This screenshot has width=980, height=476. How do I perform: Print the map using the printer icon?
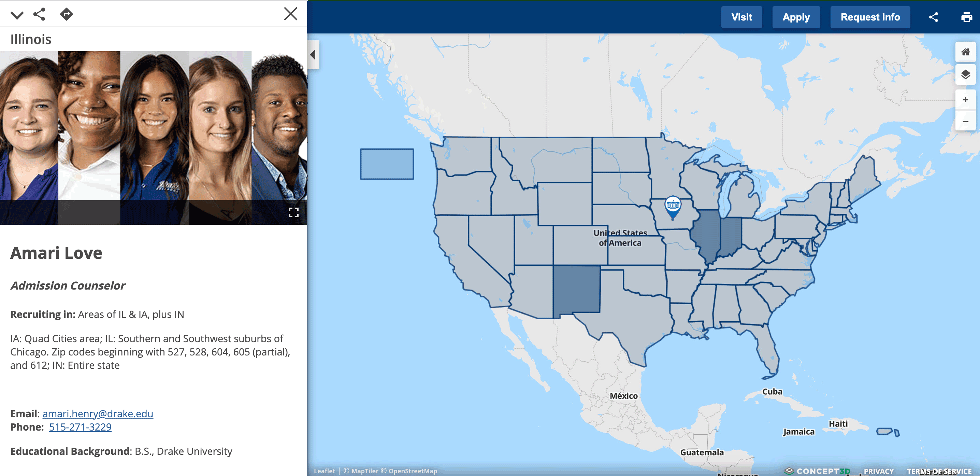(966, 17)
